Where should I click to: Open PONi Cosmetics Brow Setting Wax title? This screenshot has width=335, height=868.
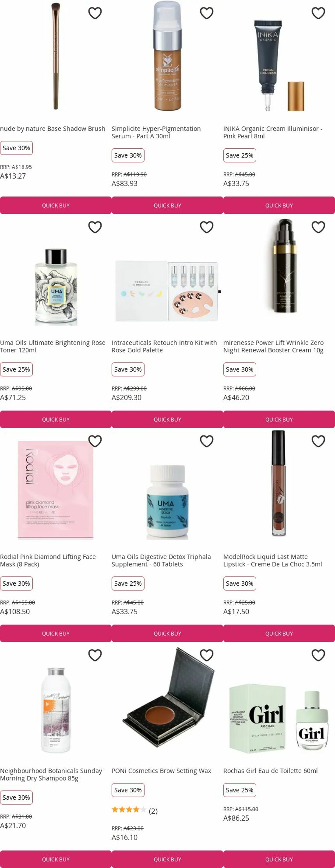pos(161,770)
